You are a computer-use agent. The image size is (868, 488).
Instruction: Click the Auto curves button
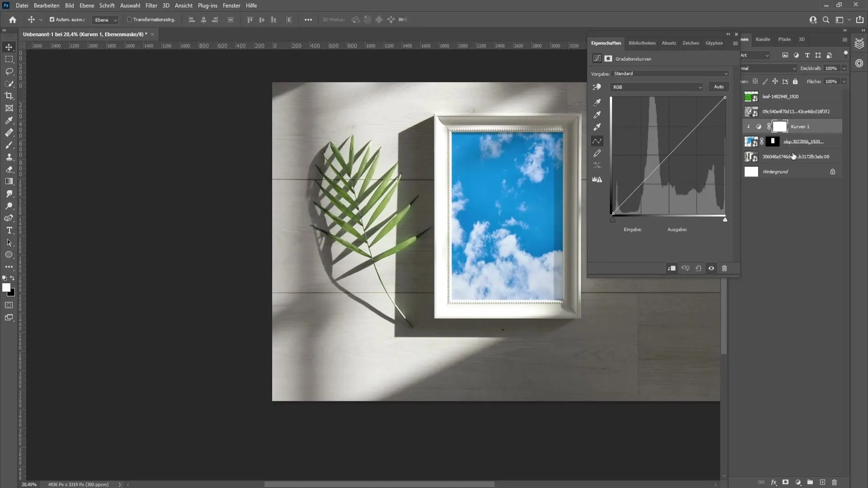(x=719, y=87)
